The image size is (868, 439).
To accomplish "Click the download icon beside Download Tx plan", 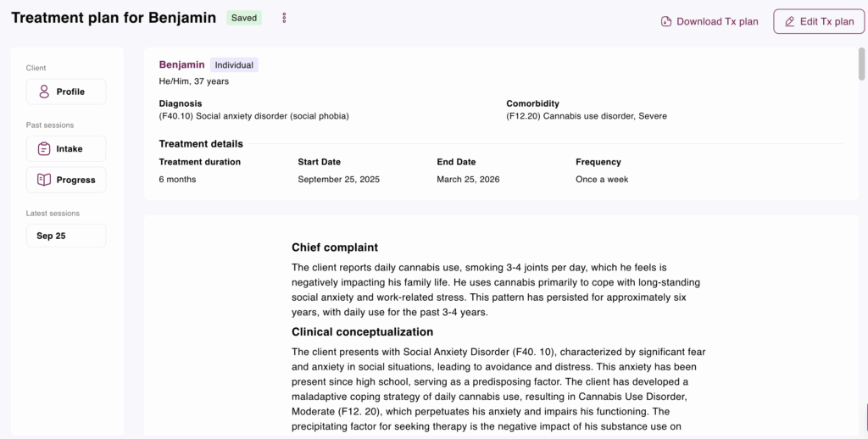I will click(x=666, y=21).
